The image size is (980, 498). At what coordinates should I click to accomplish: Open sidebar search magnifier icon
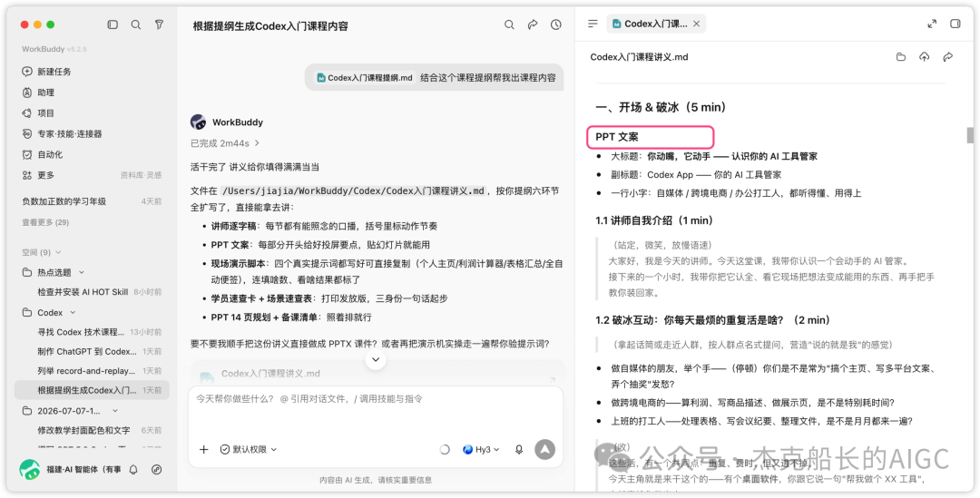point(135,24)
